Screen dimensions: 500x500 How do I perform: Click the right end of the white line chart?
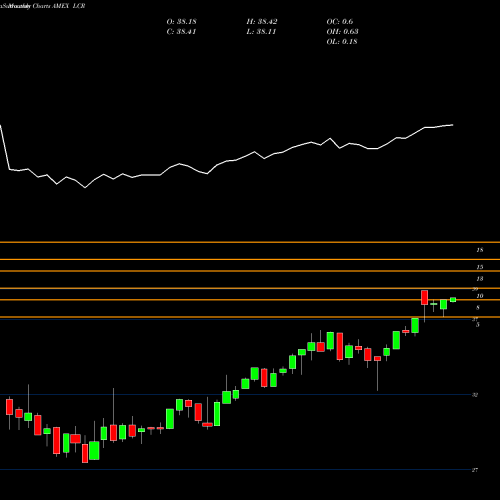click(453, 125)
